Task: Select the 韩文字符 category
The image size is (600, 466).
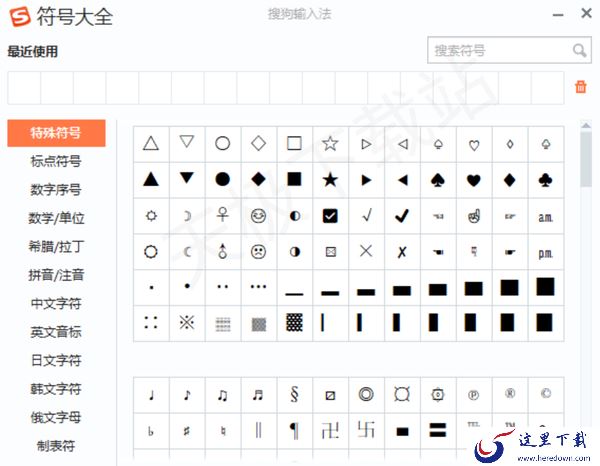Action: coord(56,389)
